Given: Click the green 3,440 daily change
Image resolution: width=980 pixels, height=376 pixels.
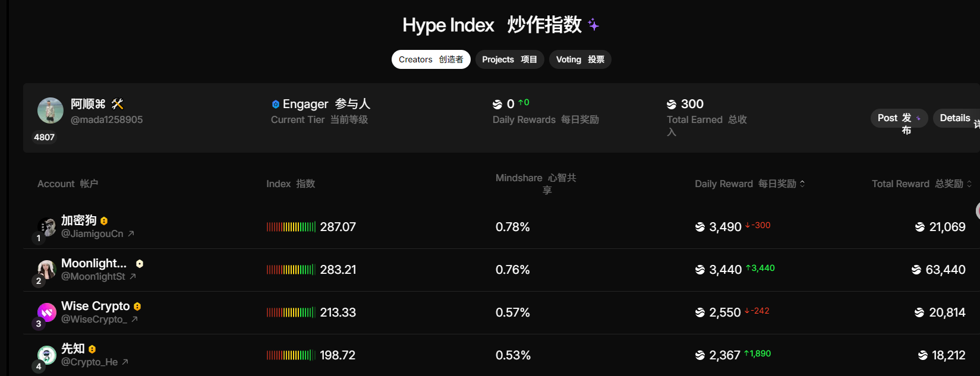Looking at the screenshot, I should pyautogui.click(x=760, y=268).
